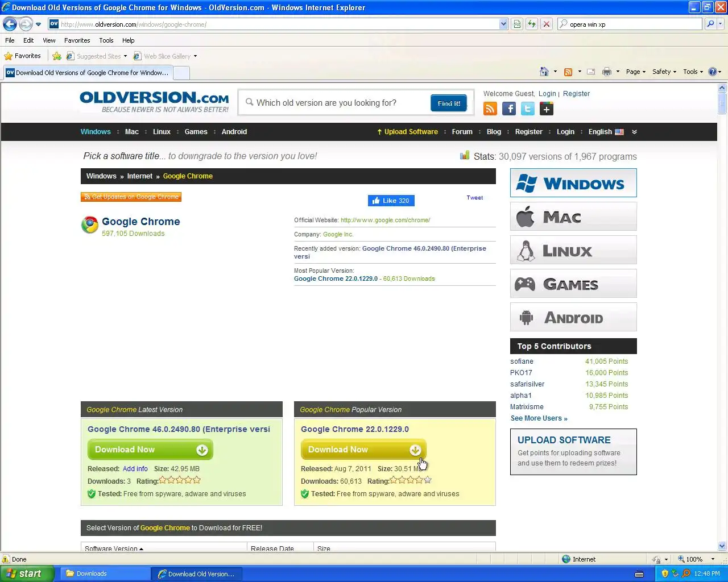The height and width of the screenshot is (582, 728).
Task: Expand the double-chevron menu in site nav
Action: [634, 132]
